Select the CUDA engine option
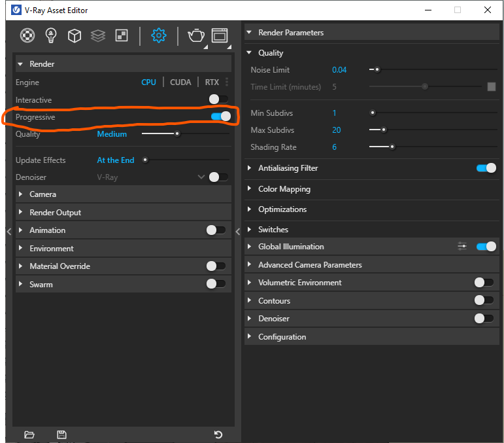 click(180, 82)
